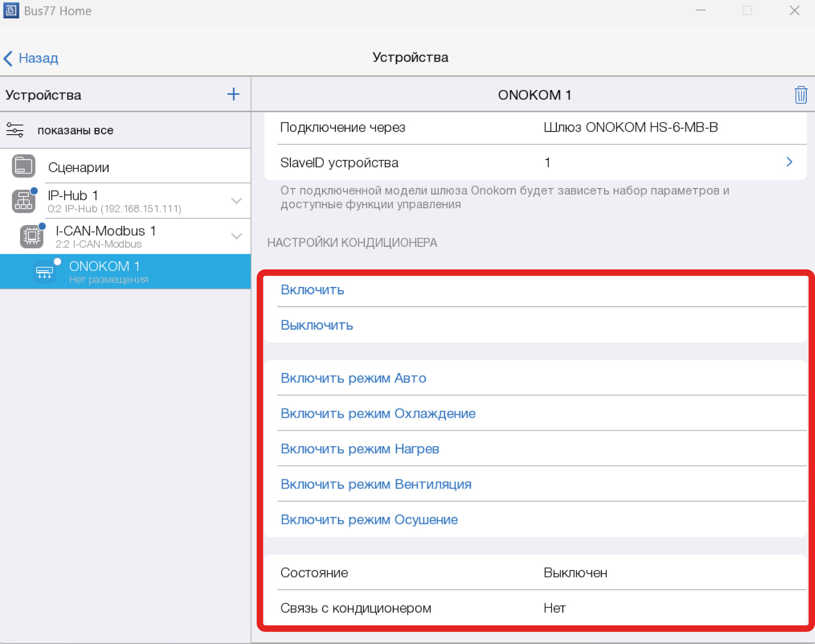Select the Сценарии item in device list
This screenshot has height=644, width=815.
pyautogui.click(x=79, y=167)
